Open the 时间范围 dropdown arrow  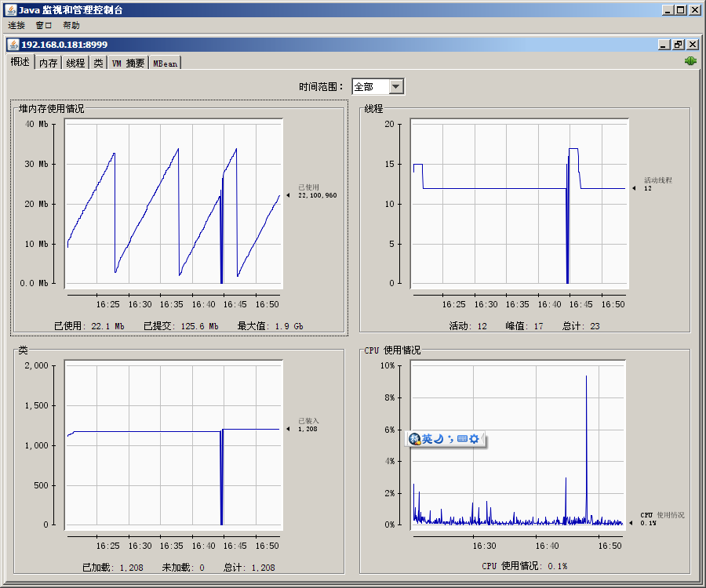[x=396, y=87]
